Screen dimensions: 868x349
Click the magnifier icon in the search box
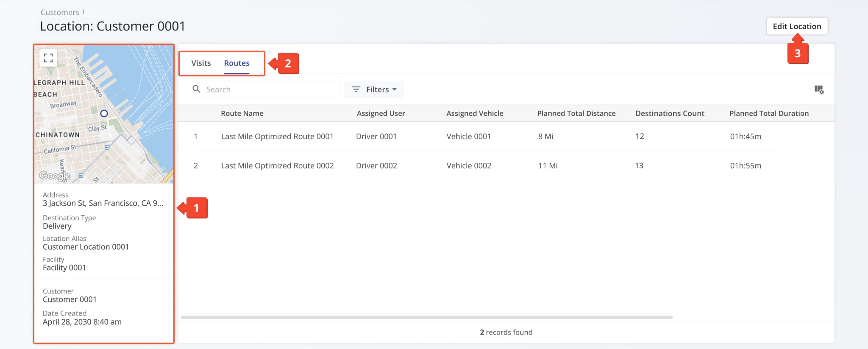196,89
